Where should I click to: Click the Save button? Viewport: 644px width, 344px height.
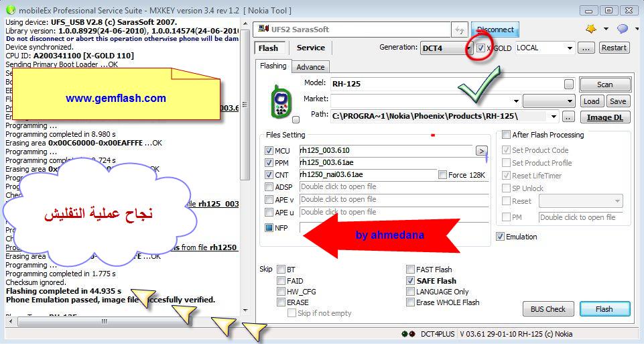click(618, 101)
